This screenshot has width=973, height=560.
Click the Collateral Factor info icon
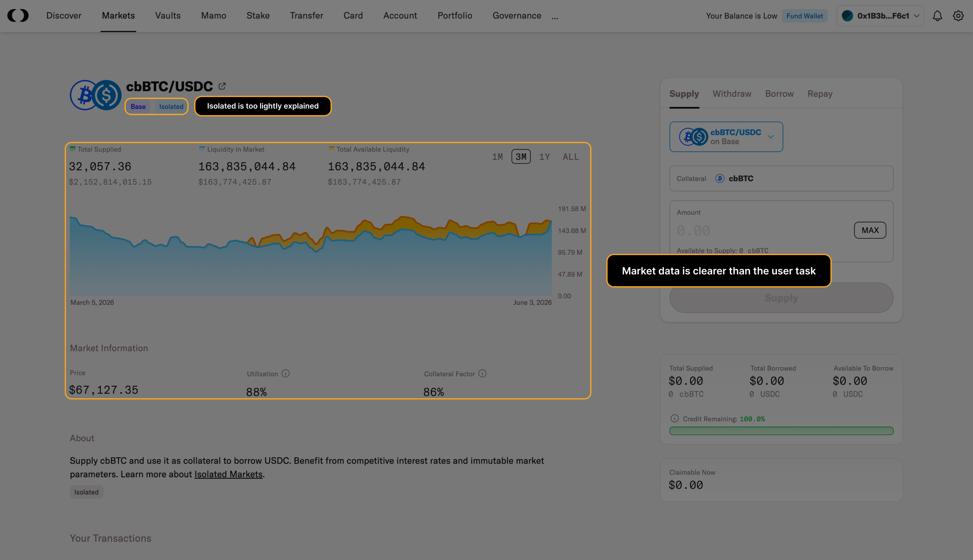pyautogui.click(x=482, y=373)
